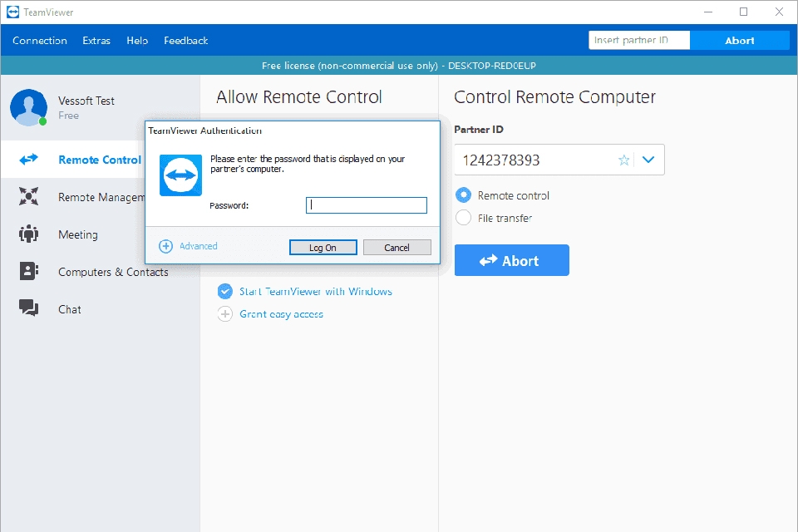Focus the Password input field
The width and height of the screenshot is (798, 532).
pyautogui.click(x=366, y=204)
